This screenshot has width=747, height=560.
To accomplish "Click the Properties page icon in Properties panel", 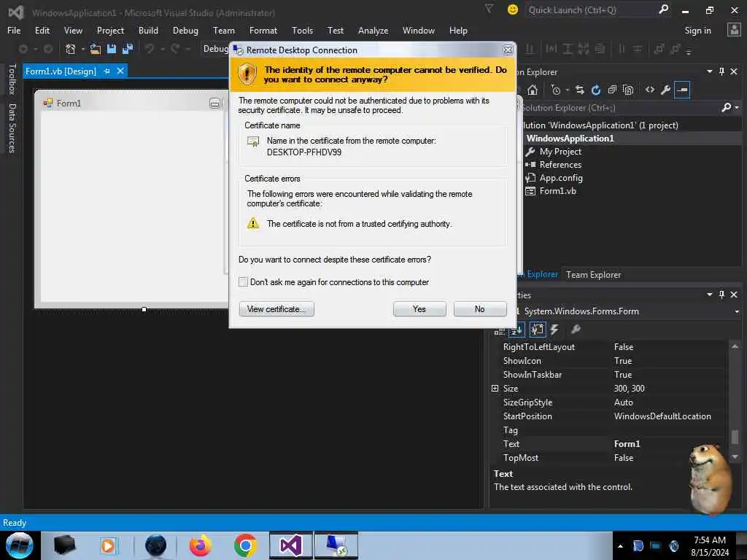I will pos(538,329).
